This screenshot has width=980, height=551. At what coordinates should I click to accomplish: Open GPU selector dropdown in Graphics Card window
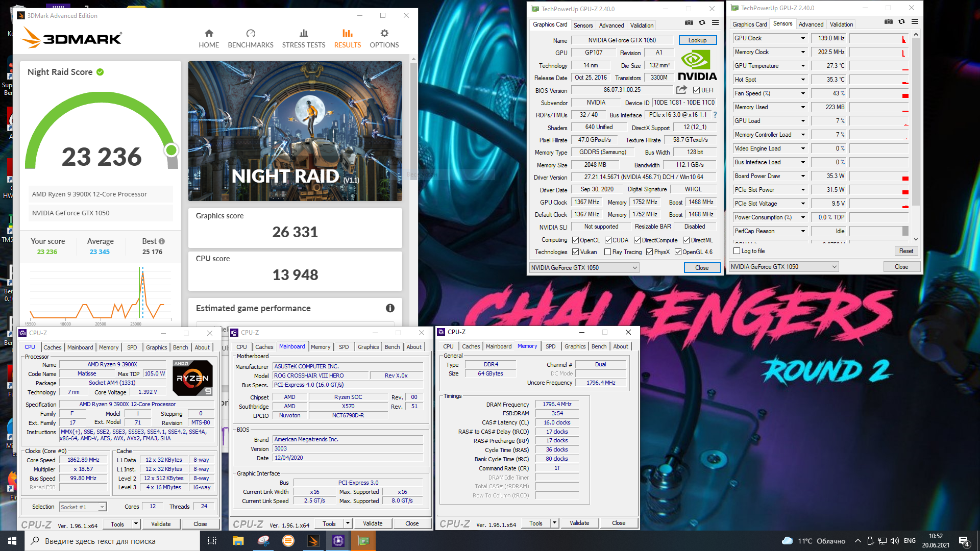(584, 268)
